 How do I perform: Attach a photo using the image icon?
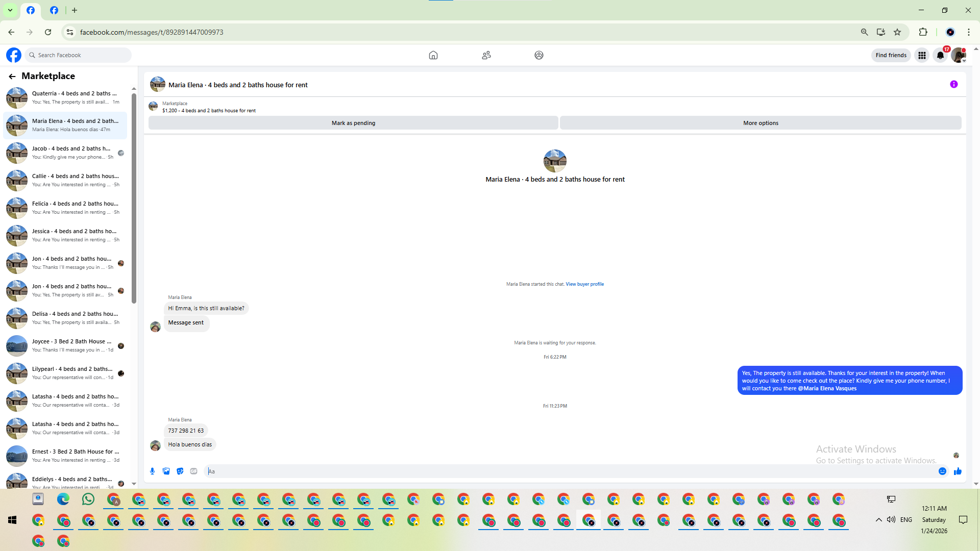tap(166, 471)
